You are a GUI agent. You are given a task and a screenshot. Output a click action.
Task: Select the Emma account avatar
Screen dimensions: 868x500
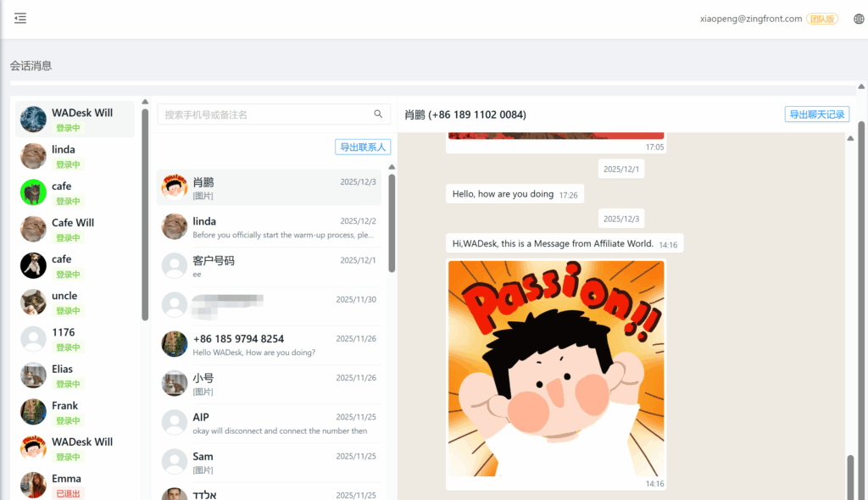(33, 485)
